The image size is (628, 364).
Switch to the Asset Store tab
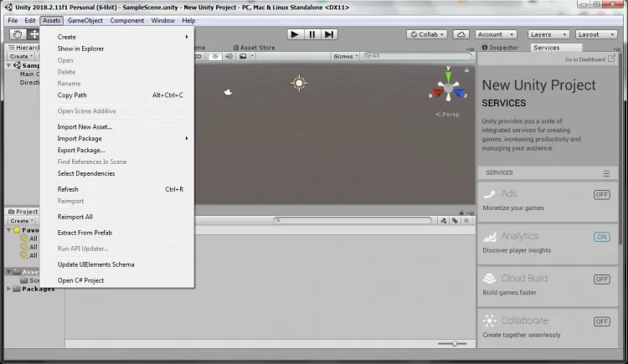254,47
